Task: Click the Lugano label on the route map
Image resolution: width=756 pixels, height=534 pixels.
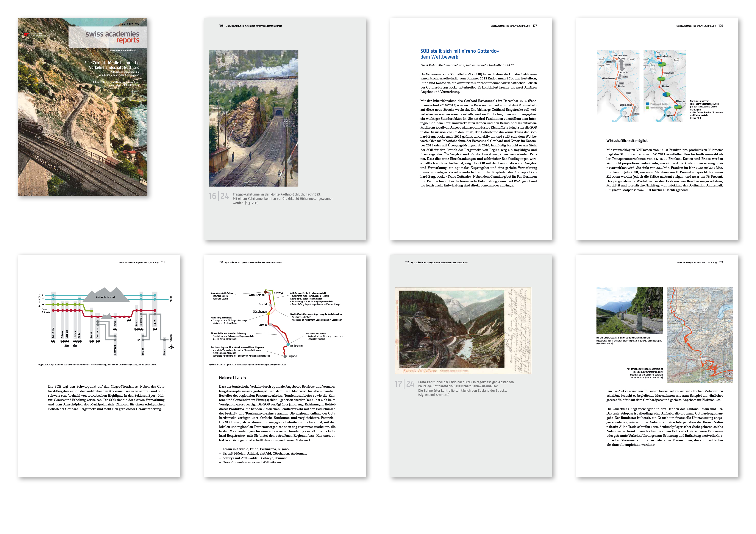Action: [292, 356]
